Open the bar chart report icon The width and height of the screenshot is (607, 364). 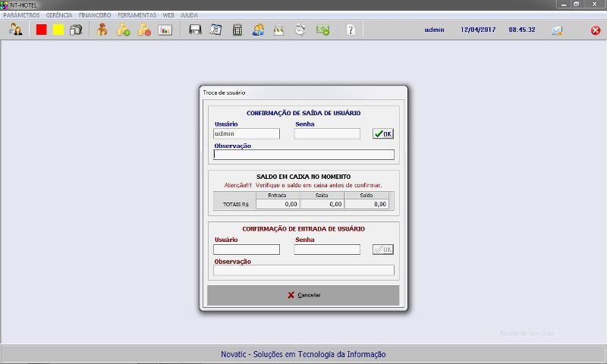point(165,30)
